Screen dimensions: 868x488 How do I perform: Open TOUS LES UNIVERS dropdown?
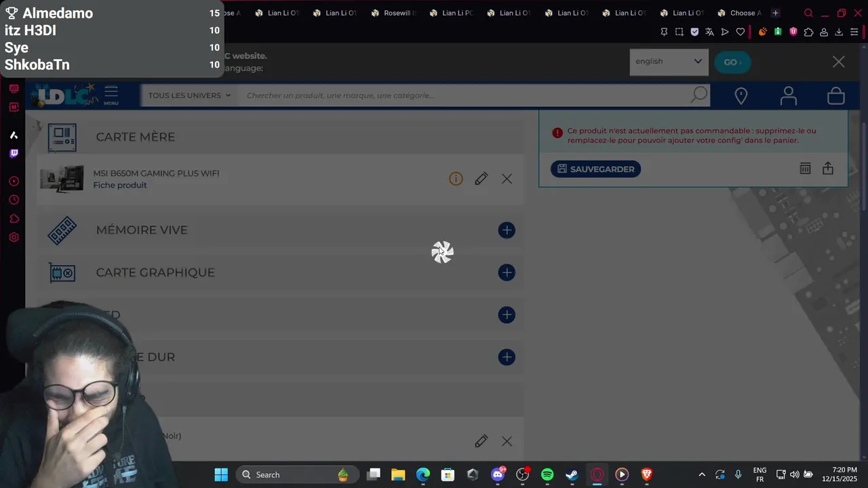[189, 96]
